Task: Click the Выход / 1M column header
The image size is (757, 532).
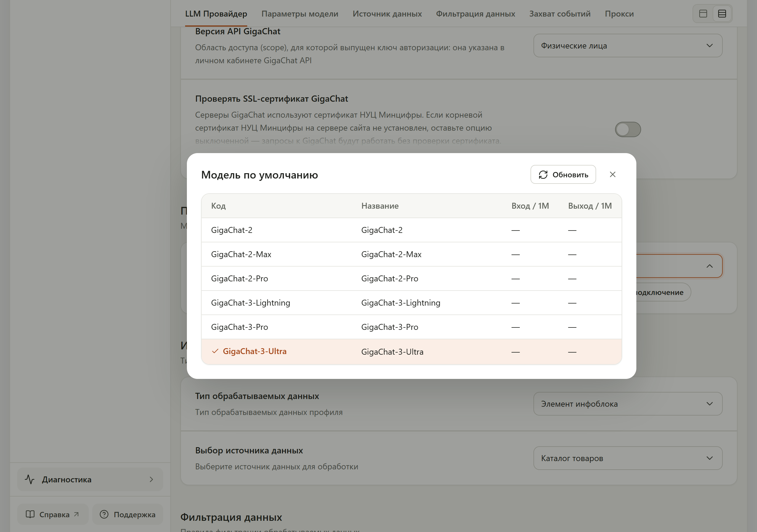Action: (x=590, y=206)
